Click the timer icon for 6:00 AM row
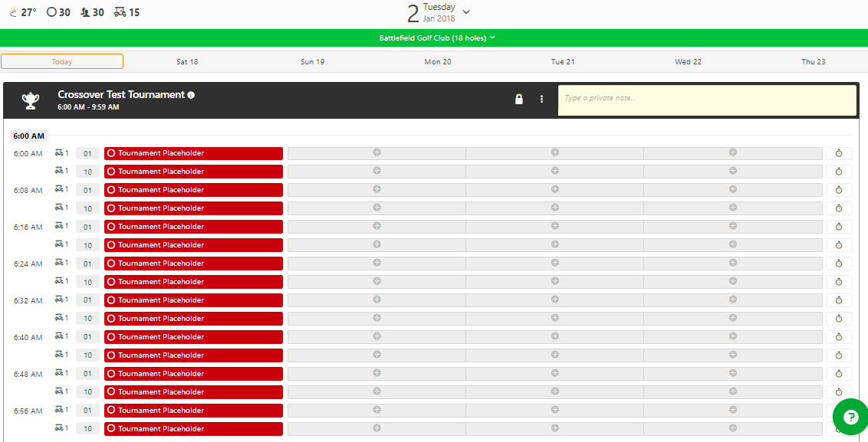This screenshot has height=442, width=868. tap(838, 153)
